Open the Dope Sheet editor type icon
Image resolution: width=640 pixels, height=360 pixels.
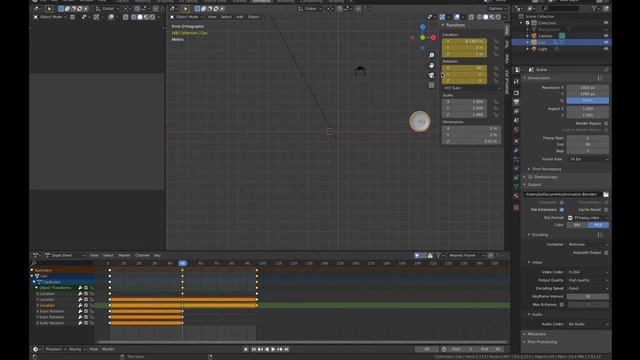point(36,256)
